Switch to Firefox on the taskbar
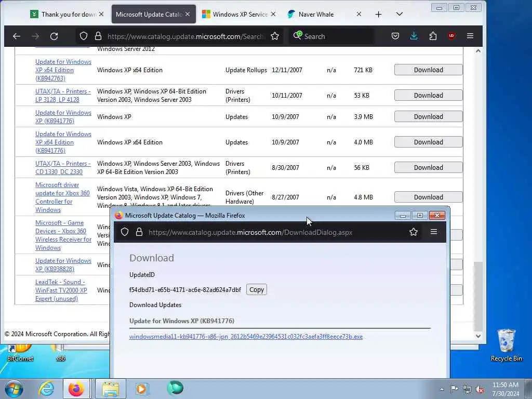Viewport: 532px width, 399px height. click(76, 389)
